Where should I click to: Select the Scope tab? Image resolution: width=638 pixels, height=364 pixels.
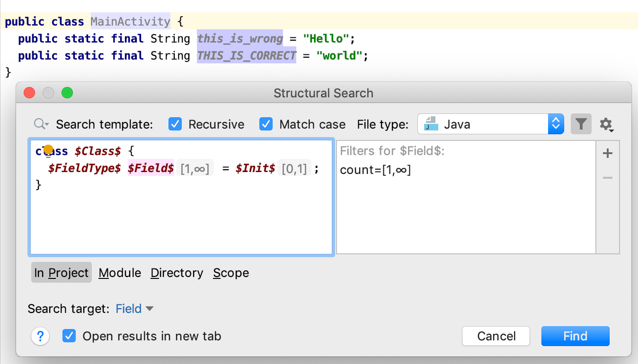tap(231, 273)
